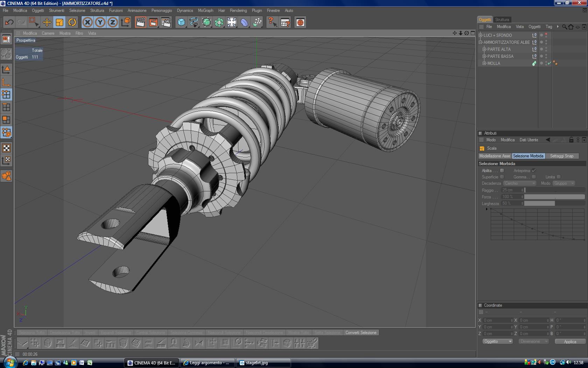Open the Decadenza Cerchio dropdown
This screenshot has width=588, height=368.
tap(519, 183)
